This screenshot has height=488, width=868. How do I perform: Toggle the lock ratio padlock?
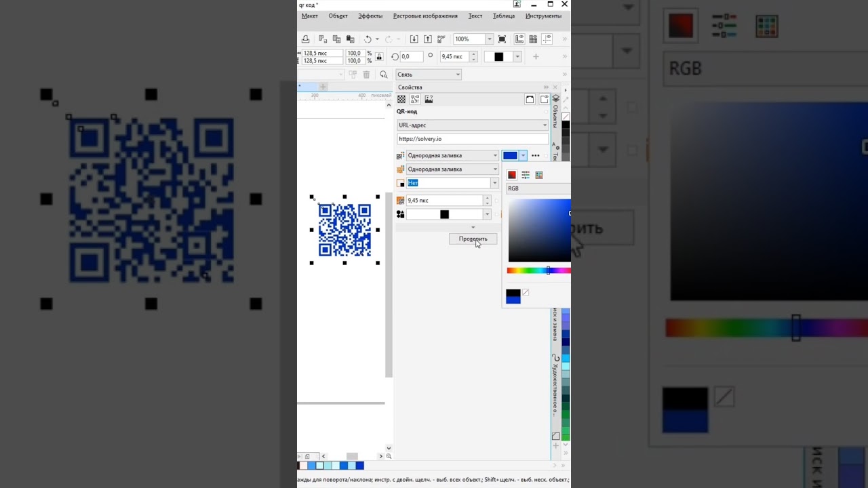pyautogui.click(x=379, y=57)
